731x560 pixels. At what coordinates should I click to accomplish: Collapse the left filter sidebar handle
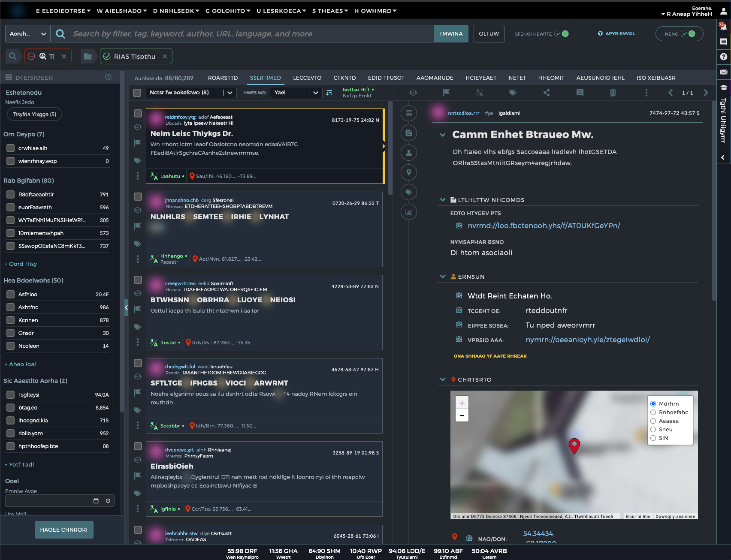(x=126, y=307)
